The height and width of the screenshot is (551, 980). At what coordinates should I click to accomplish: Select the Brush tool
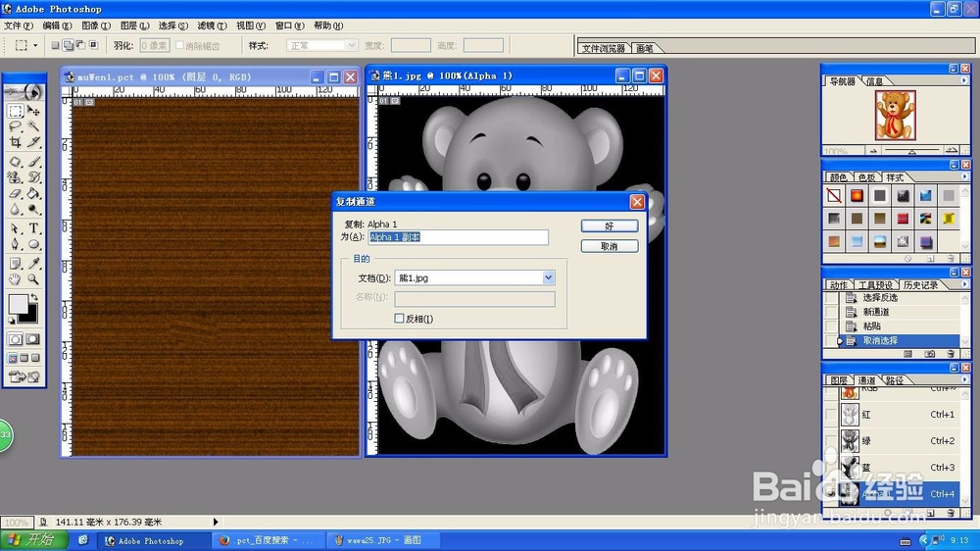tap(33, 162)
